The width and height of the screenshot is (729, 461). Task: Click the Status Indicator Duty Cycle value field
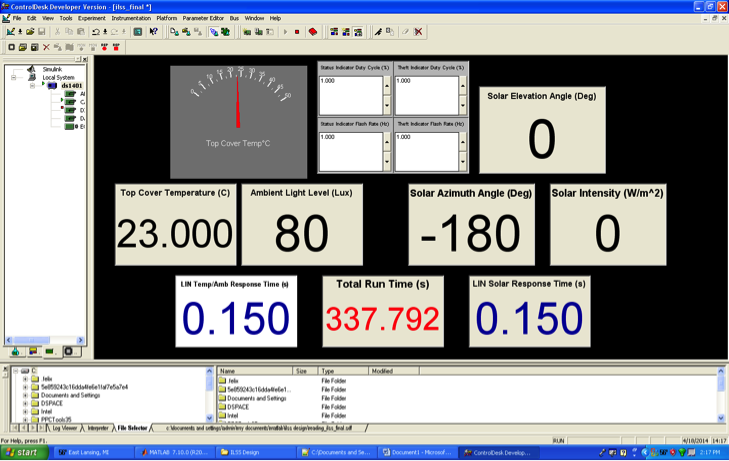point(351,96)
